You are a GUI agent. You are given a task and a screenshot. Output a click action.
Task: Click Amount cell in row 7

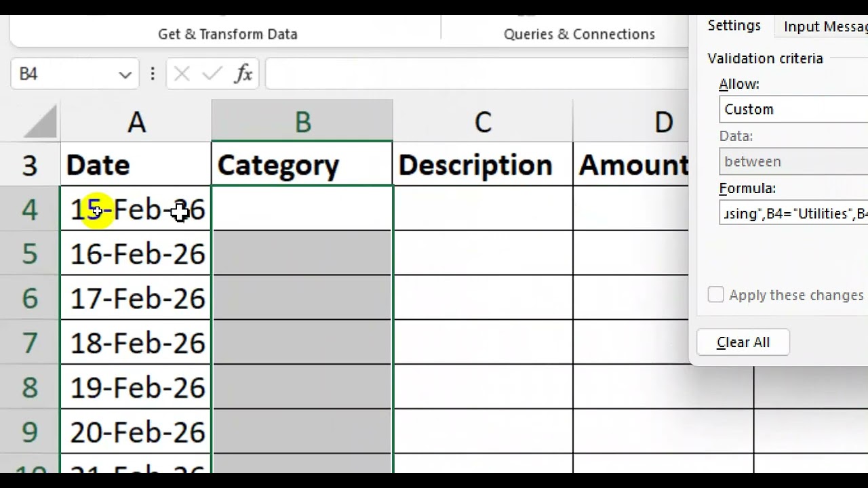pyautogui.click(x=631, y=343)
